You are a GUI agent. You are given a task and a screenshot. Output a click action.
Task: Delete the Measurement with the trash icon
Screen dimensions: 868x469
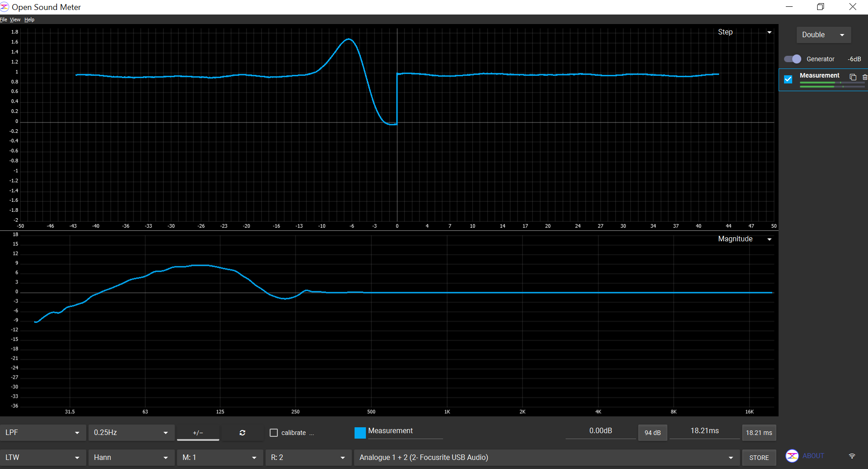865,77
